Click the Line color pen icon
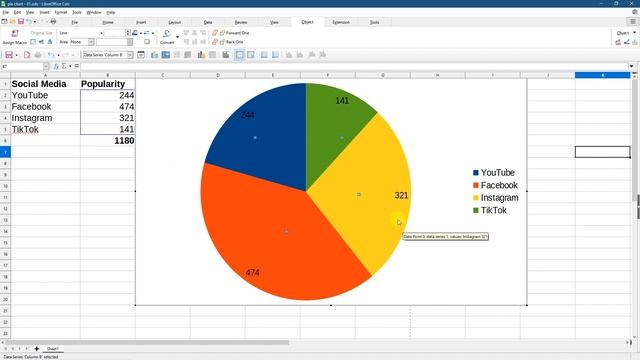The height and width of the screenshot is (360, 640). tap(135, 33)
